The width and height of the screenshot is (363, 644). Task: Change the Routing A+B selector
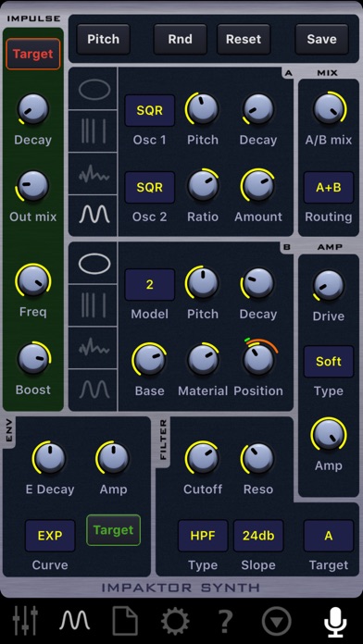329,187
